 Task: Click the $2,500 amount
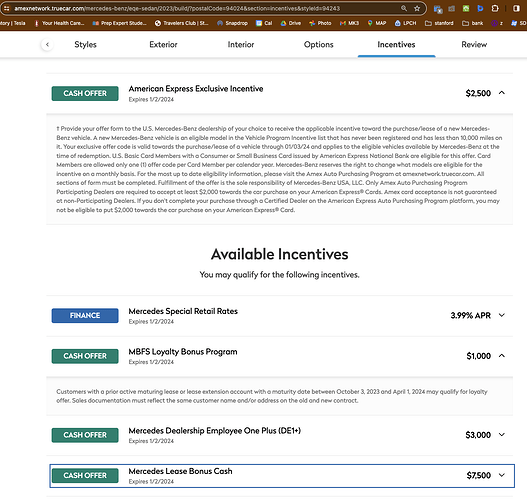click(478, 93)
